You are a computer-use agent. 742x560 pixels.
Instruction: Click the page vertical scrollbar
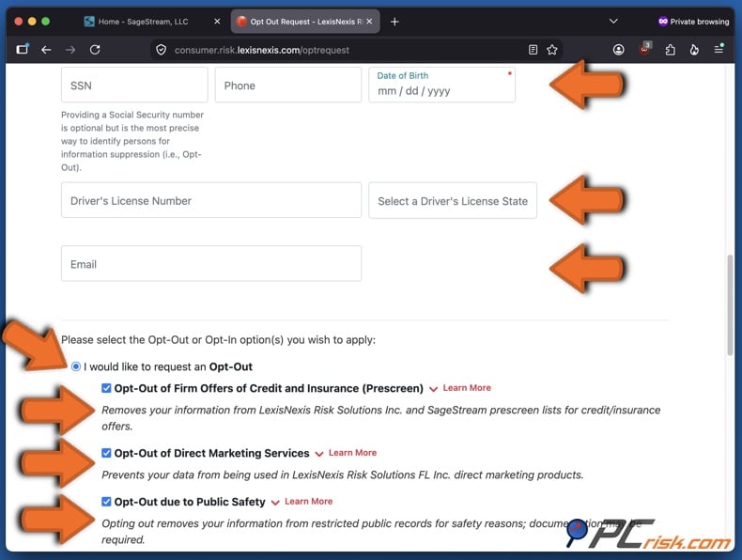(x=730, y=305)
